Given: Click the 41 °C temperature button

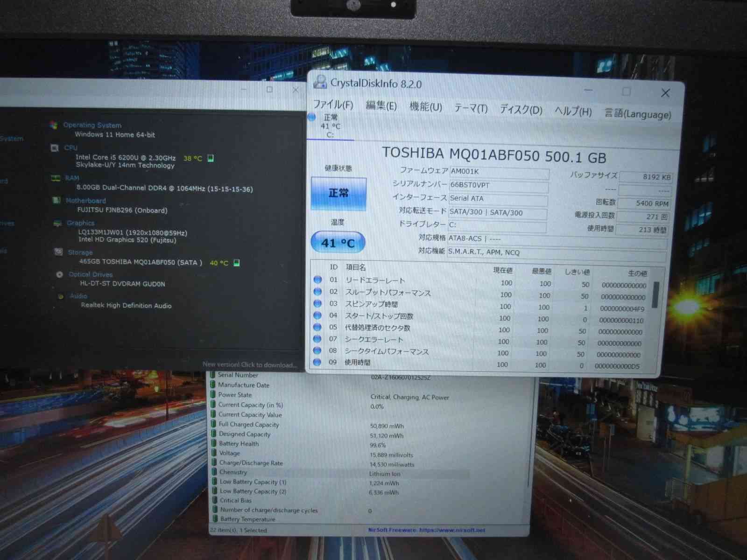Looking at the screenshot, I should pyautogui.click(x=338, y=243).
